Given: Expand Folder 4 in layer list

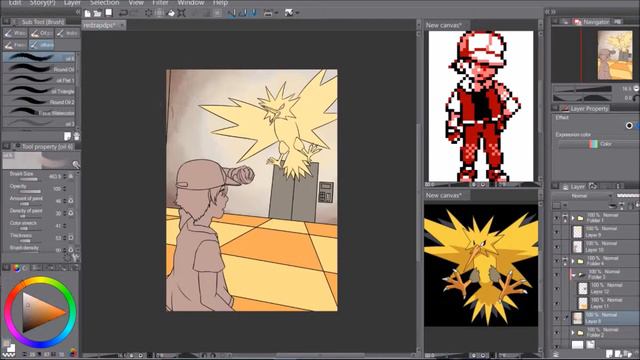Looking at the screenshot, I should point(573,261).
